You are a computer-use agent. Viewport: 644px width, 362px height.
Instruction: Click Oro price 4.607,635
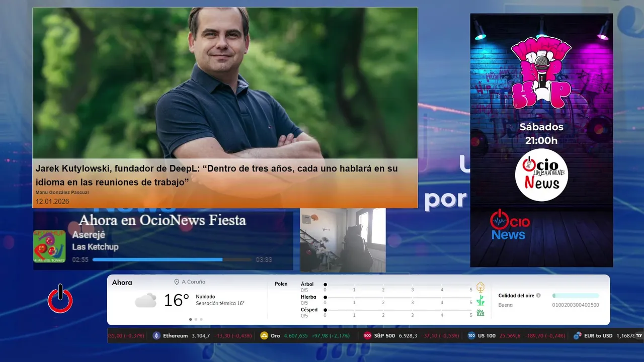296,336
